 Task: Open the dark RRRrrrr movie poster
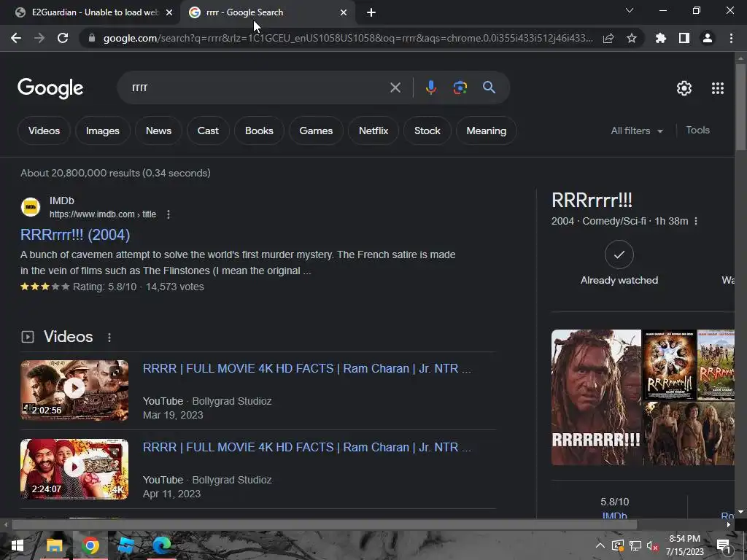point(670,365)
